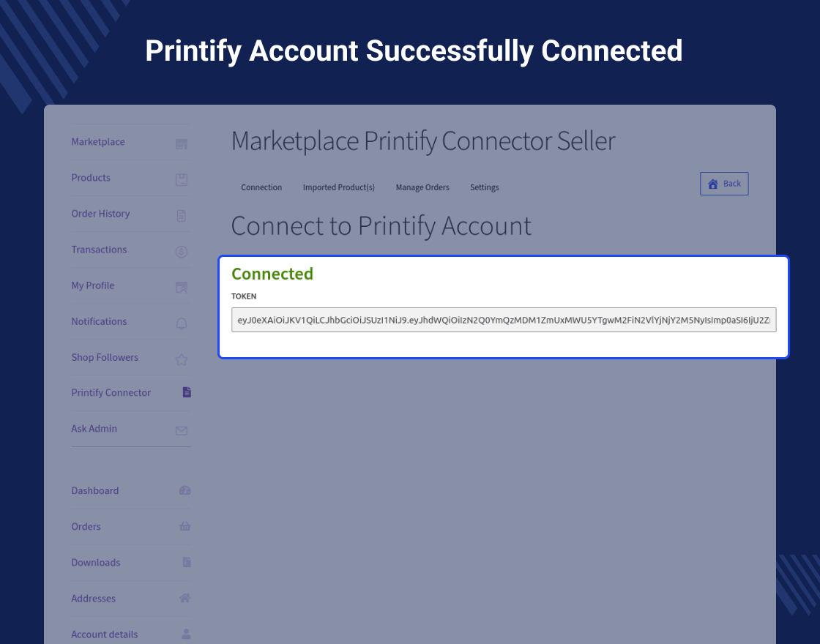The height and width of the screenshot is (644, 820).
Task: Switch to the Connection tab
Action: point(261,187)
